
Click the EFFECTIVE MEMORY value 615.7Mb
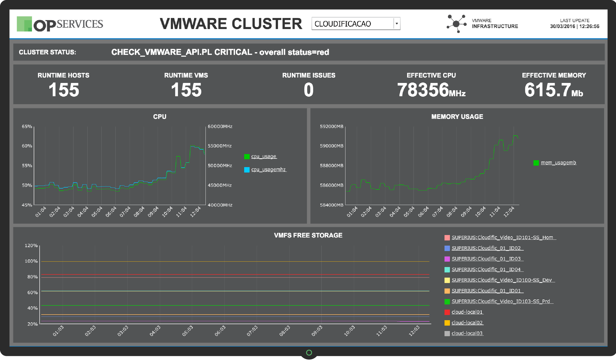point(554,90)
